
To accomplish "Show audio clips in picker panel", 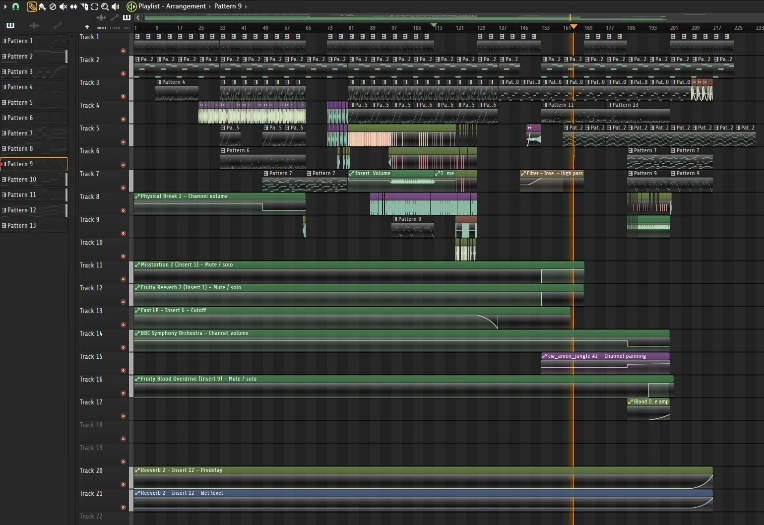I will pos(34,25).
